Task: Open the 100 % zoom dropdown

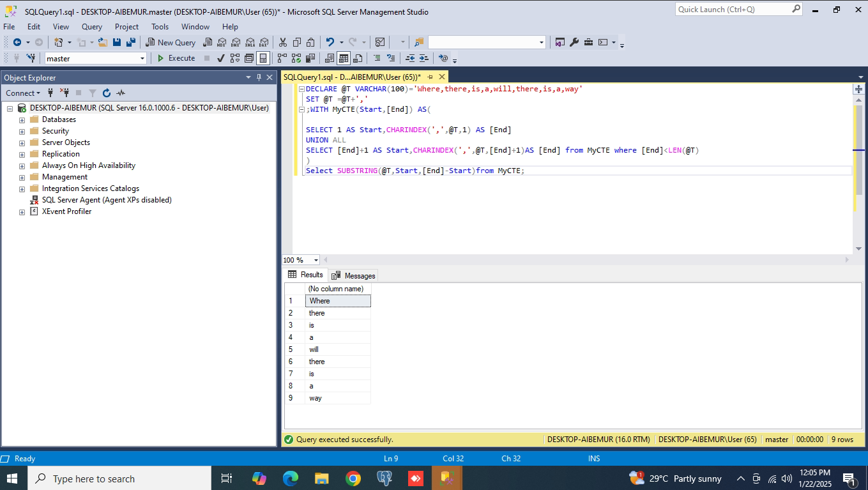Action: (x=316, y=260)
